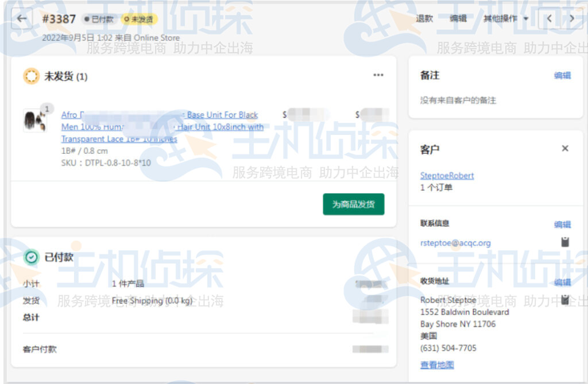Copy the customer email using the clipboard icon

click(565, 242)
